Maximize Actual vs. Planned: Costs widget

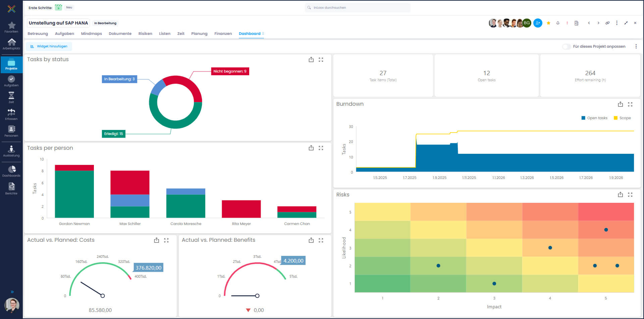point(166,240)
